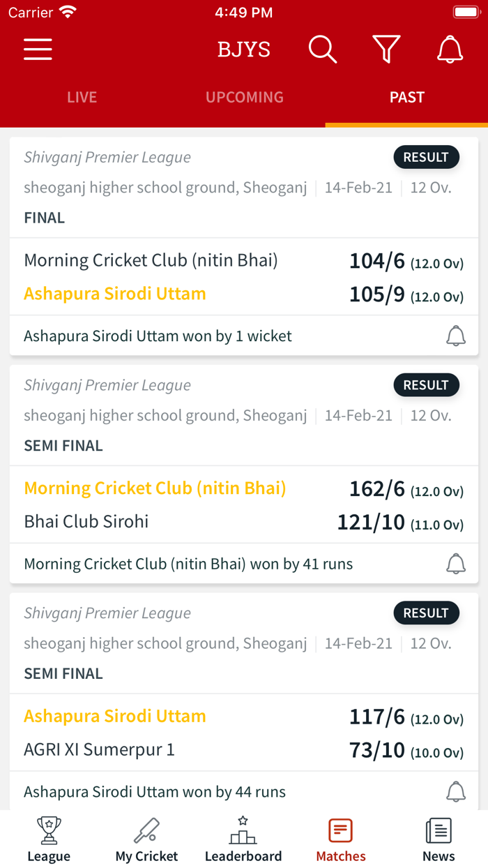Go to League trophy tab
This screenshot has height=868, width=488.
click(49, 839)
